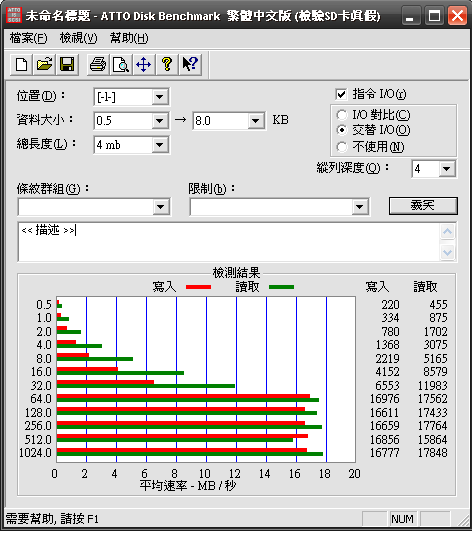This screenshot has height=534, width=472.
Task: Save results with the floppy disk icon
Action: (x=67, y=64)
